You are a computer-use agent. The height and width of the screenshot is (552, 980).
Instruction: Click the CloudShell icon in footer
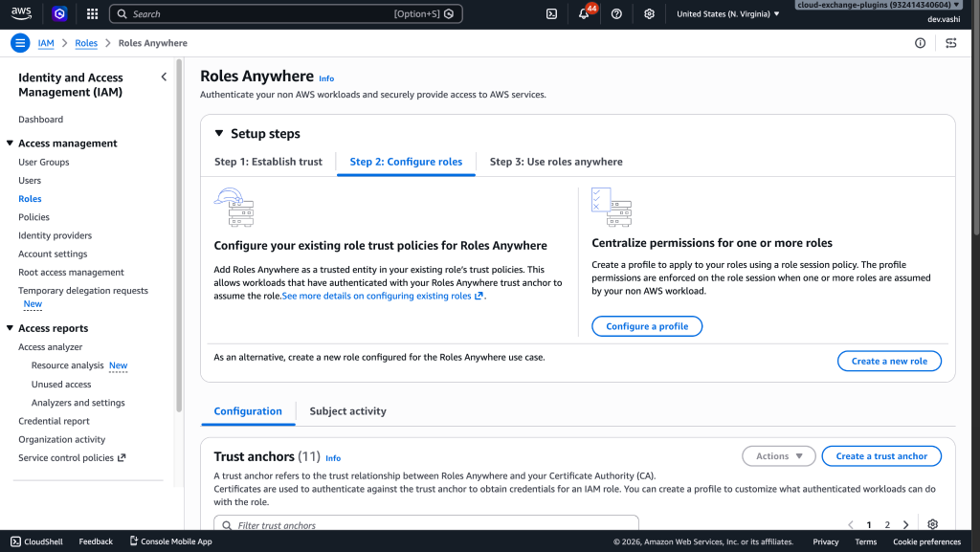[x=15, y=541]
